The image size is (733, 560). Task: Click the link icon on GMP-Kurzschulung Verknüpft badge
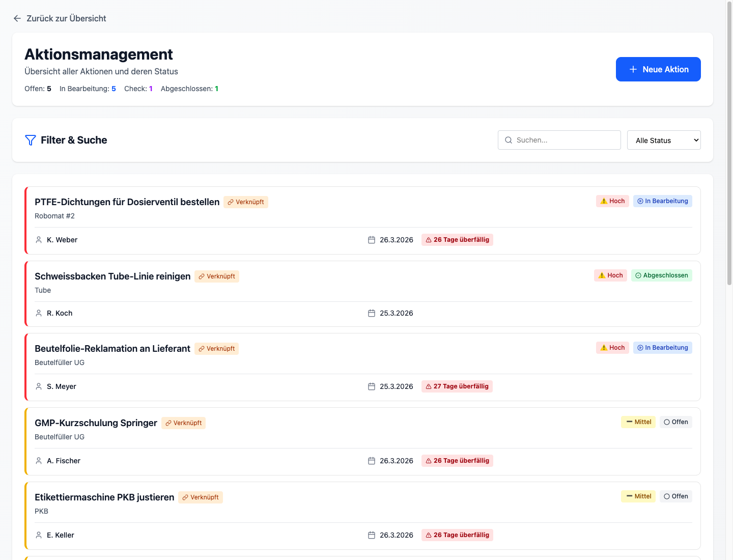(168, 423)
